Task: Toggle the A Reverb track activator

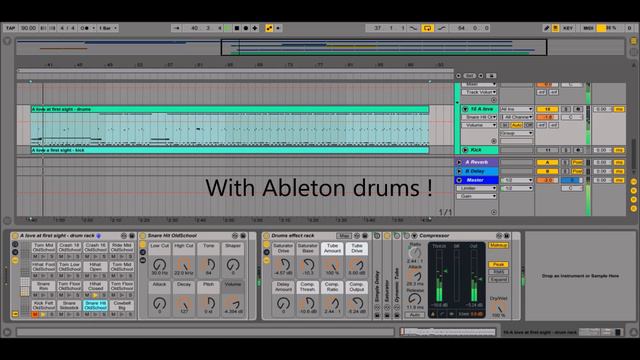Action: pyautogui.click(x=547, y=162)
